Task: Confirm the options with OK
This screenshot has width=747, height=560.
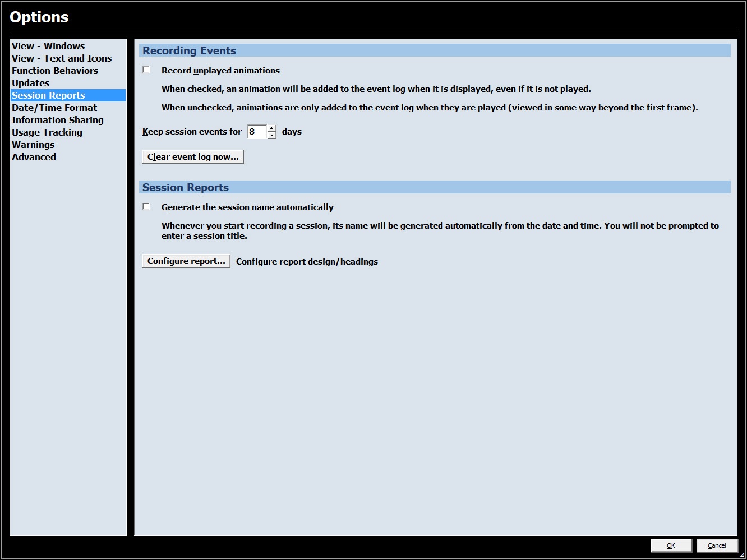Action: tap(671, 545)
